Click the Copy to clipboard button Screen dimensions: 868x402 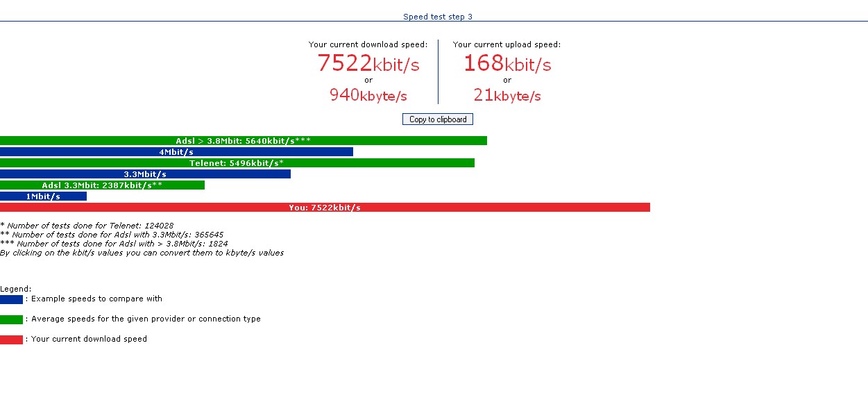(437, 119)
